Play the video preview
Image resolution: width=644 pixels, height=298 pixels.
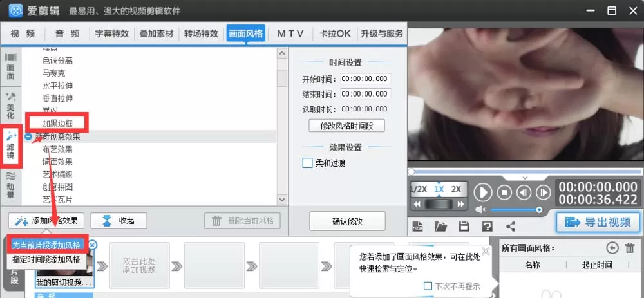[483, 192]
